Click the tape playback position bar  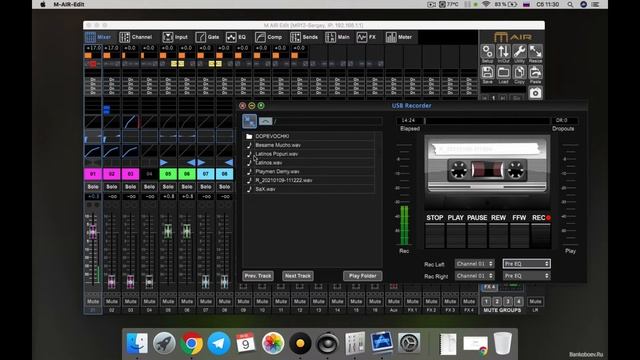[487, 120]
